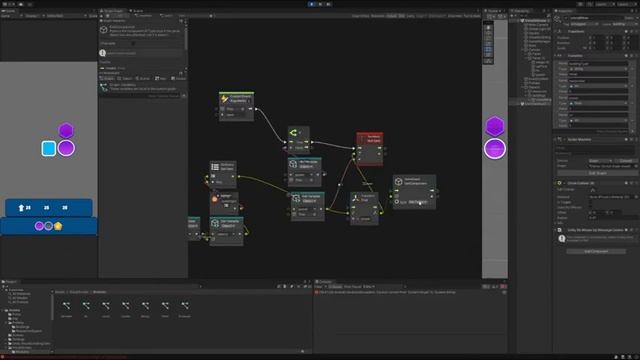Screen dimensions: 640x360
Task: Select the purple hexagon object in Scene view
Action: click(x=495, y=126)
